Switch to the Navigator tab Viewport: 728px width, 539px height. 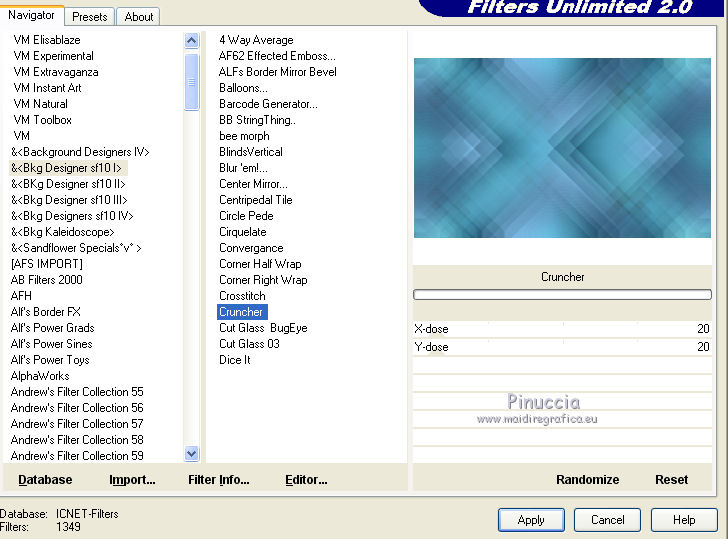coord(32,15)
